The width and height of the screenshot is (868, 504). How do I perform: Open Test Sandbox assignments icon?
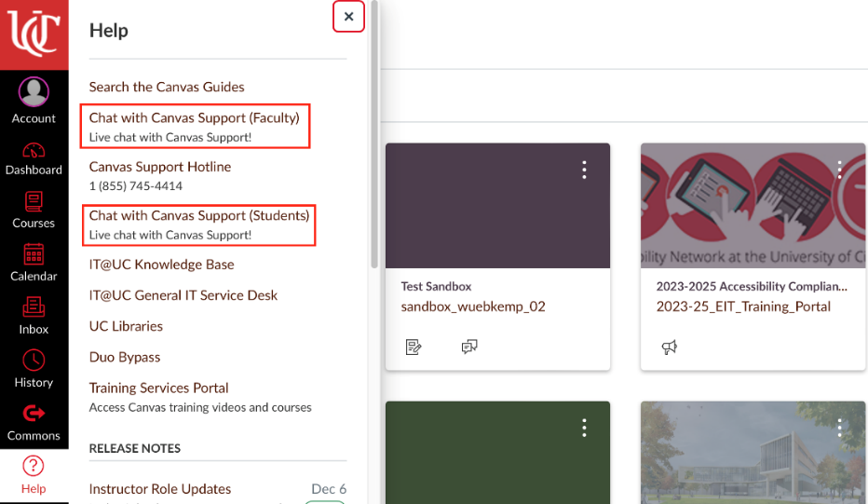point(414,347)
